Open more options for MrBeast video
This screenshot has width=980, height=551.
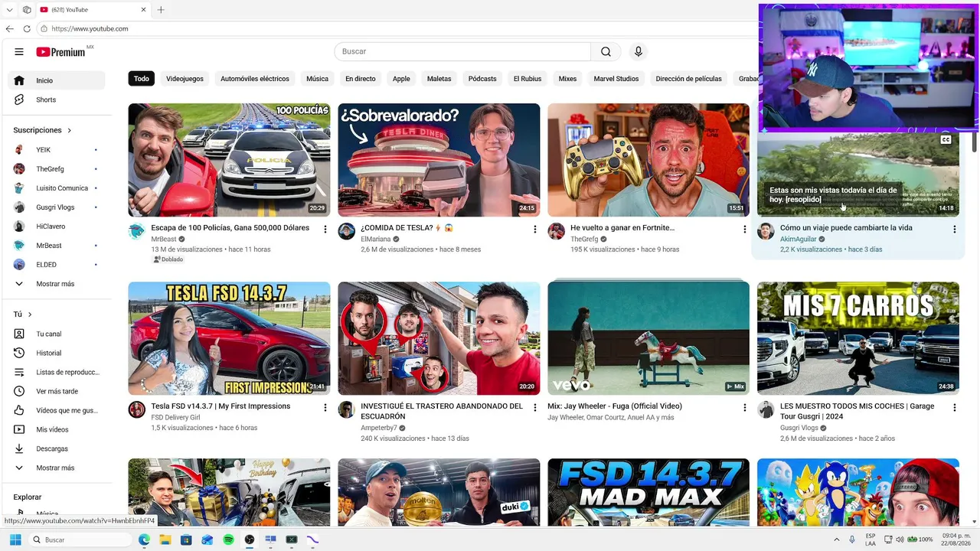pyautogui.click(x=325, y=229)
